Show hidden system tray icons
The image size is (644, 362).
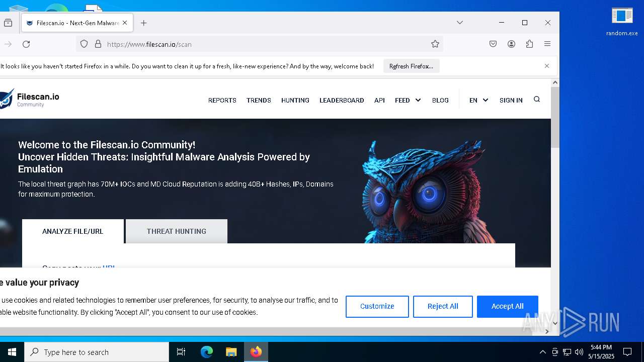[542, 352]
